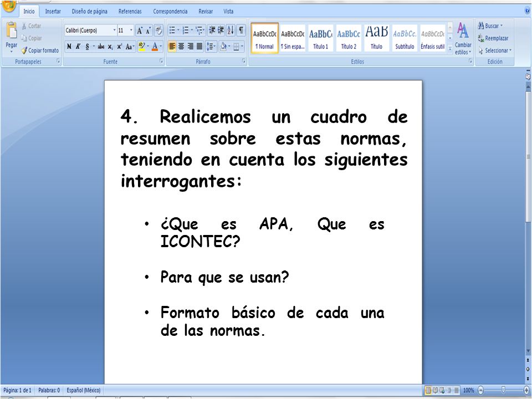Click the Cortar scissors command
This screenshot has width=532, height=399.
pyautogui.click(x=32, y=26)
